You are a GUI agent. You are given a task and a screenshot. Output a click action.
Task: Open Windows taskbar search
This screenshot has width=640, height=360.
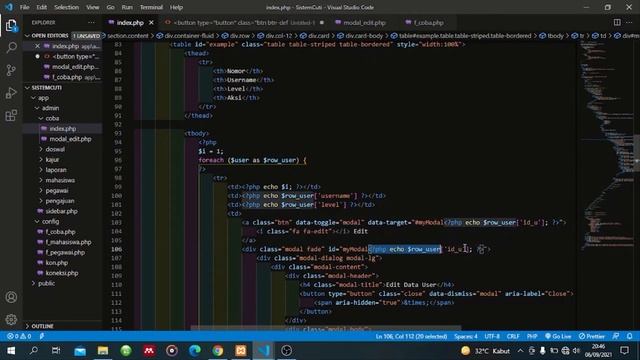tap(34, 351)
